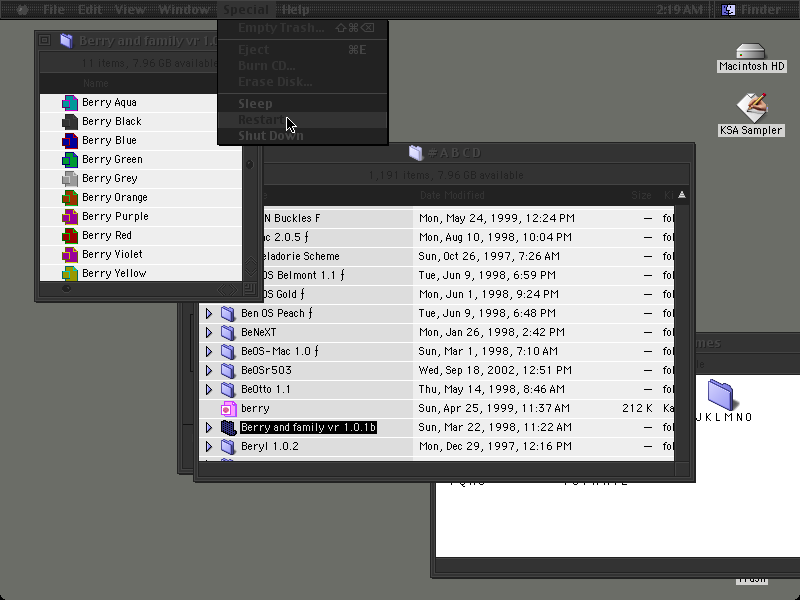Viewport: 800px width, 600px height.
Task: Expand the Beryl 1.0.2 folder triangle
Action: [x=209, y=446]
